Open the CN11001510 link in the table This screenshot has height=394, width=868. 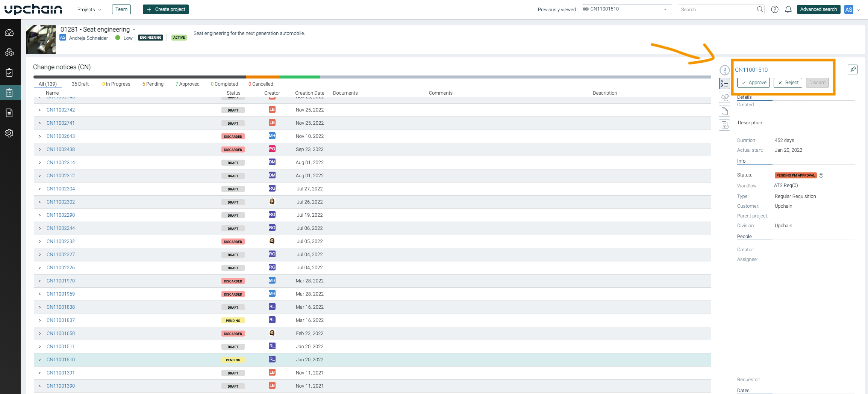pos(61,360)
